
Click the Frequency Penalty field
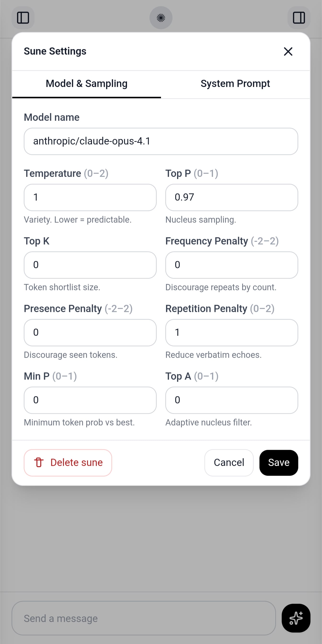(x=232, y=265)
